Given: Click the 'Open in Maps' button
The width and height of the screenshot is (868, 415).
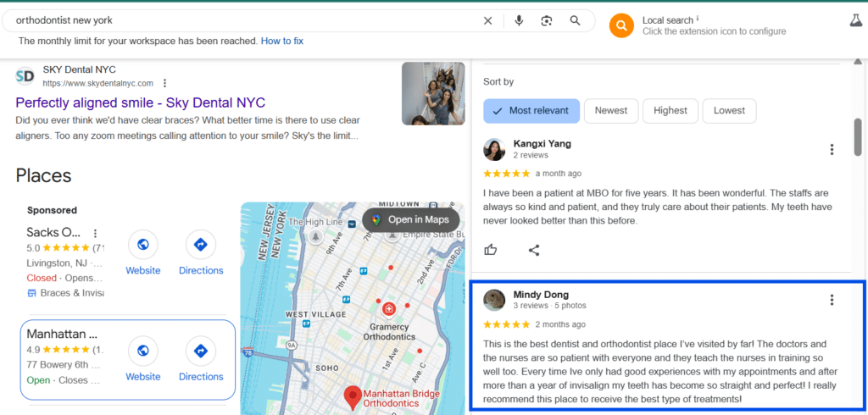Looking at the screenshot, I should [411, 219].
